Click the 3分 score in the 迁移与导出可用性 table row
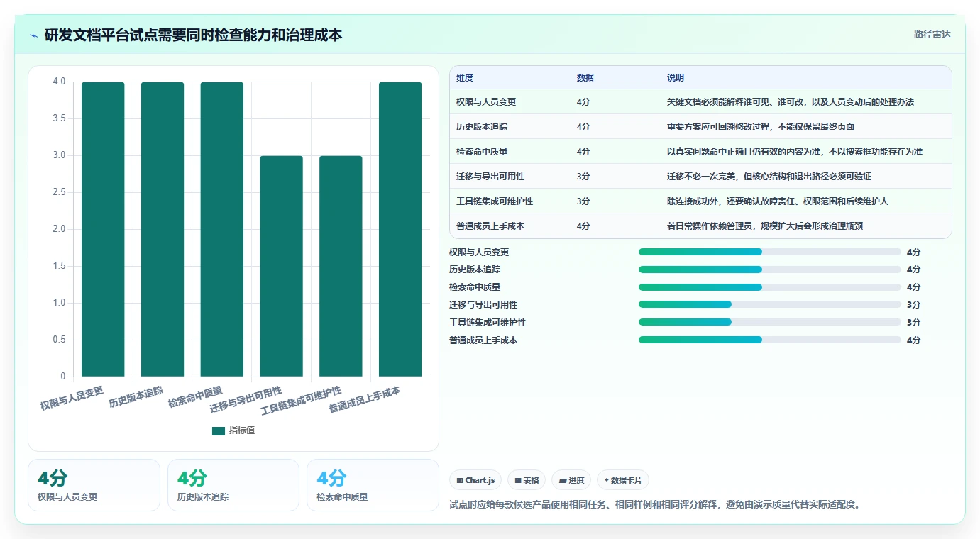The image size is (980, 539). point(583,177)
